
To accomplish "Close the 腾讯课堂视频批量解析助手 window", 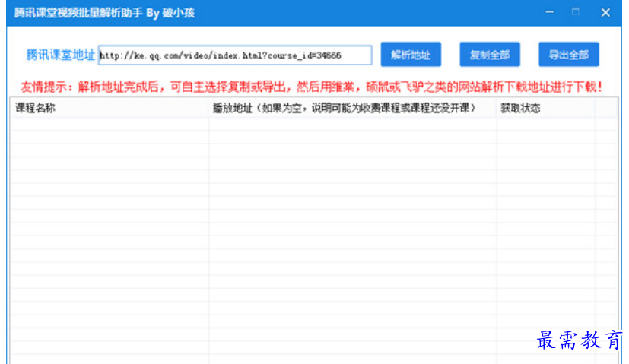I will click(605, 12).
